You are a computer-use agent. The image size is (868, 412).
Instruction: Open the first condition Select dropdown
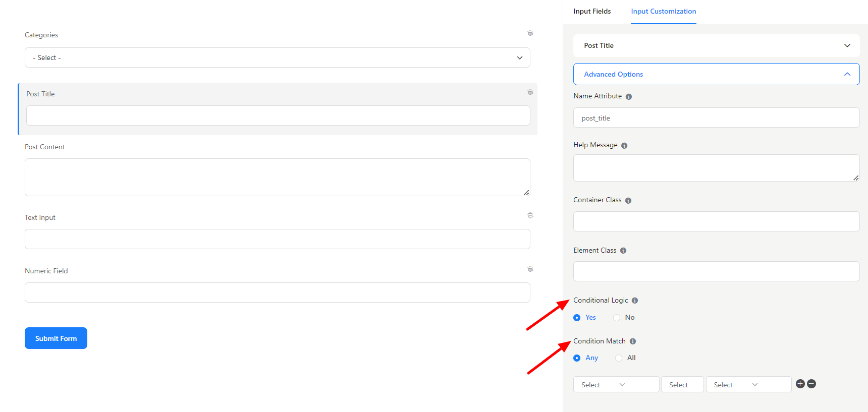point(616,385)
